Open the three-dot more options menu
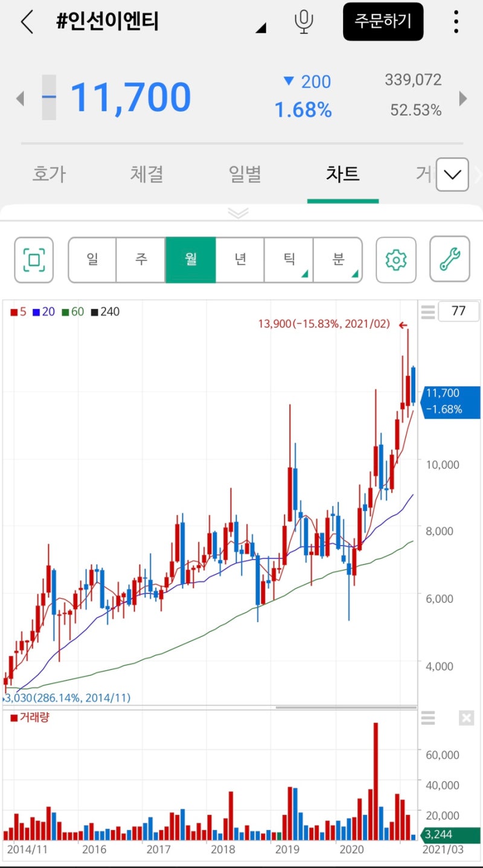Screen dimensions: 483x868 (x=456, y=22)
